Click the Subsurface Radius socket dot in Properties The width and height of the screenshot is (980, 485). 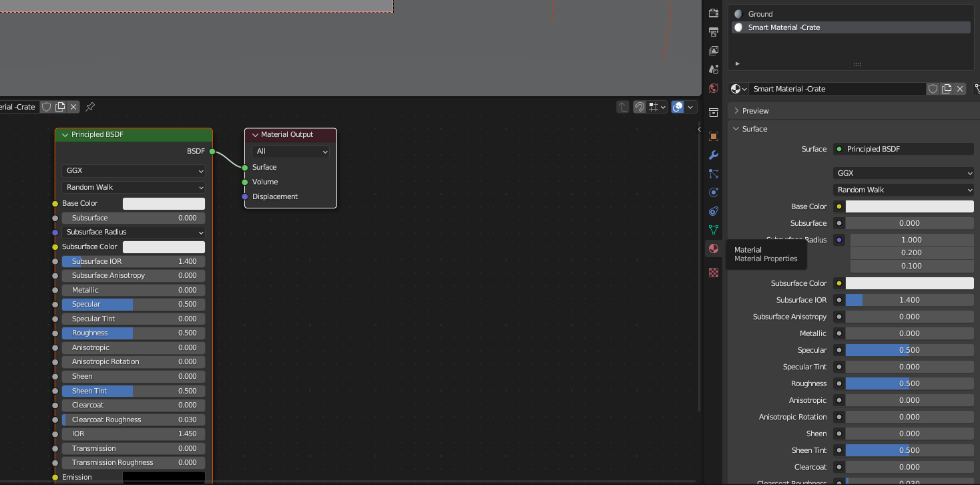coord(839,240)
